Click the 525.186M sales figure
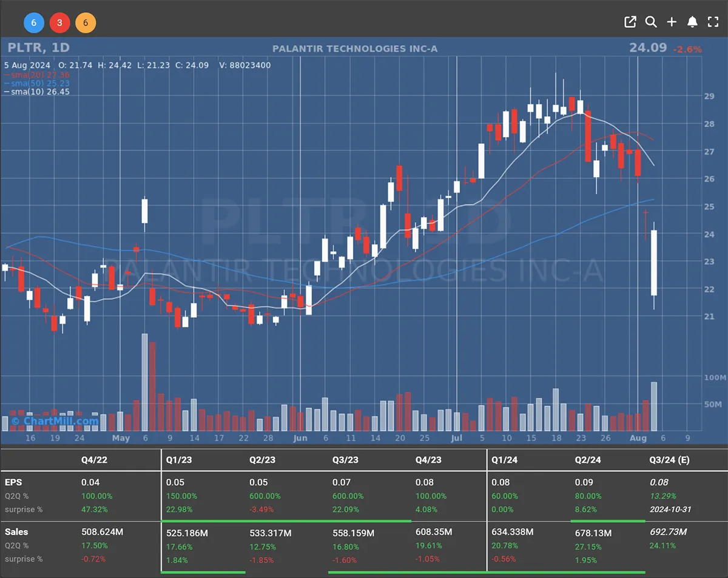The image size is (728, 578). 187,533
